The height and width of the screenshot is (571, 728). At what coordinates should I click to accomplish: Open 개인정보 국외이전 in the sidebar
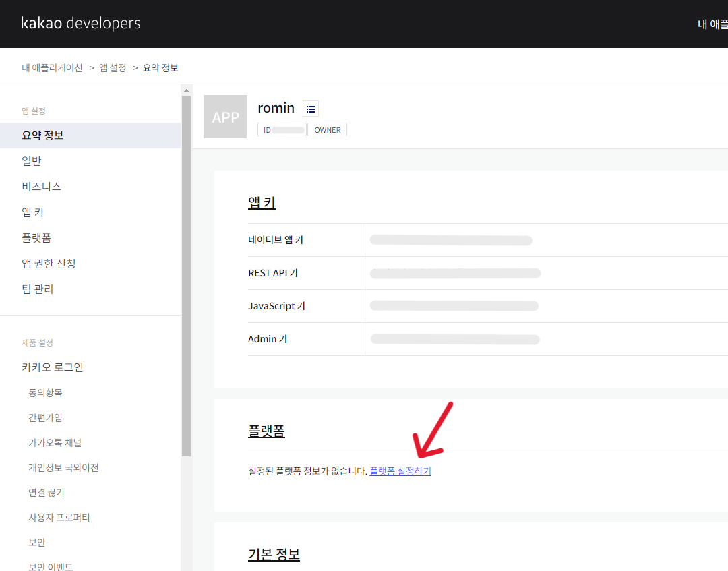63,467
